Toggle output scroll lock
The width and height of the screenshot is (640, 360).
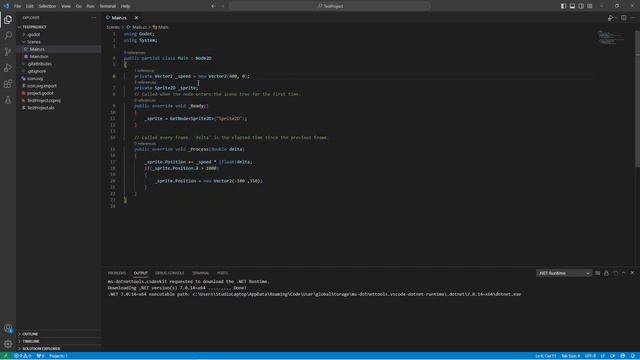(607, 273)
